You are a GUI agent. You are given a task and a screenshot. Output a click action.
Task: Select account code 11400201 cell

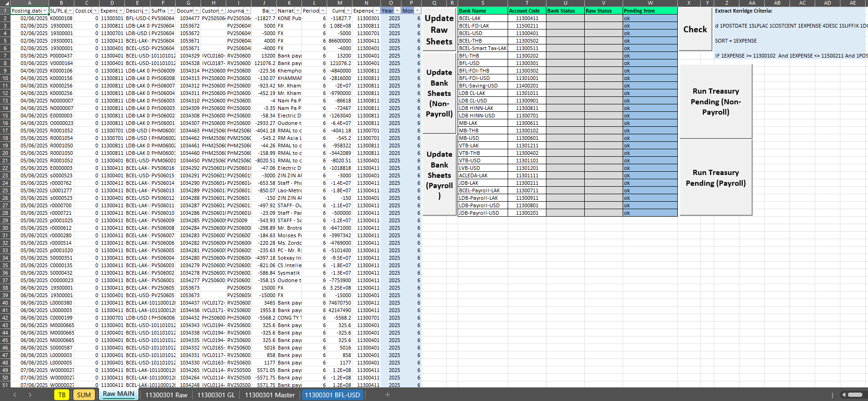click(x=527, y=86)
